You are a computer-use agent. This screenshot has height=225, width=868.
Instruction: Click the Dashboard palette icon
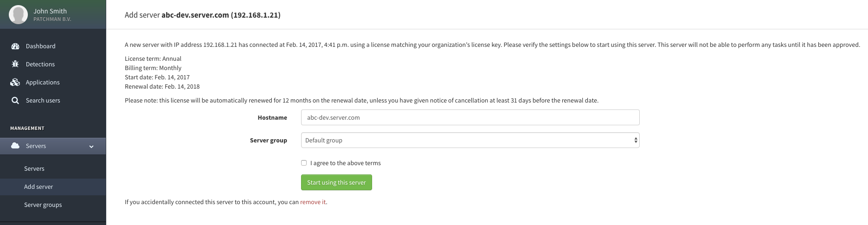click(15, 46)
